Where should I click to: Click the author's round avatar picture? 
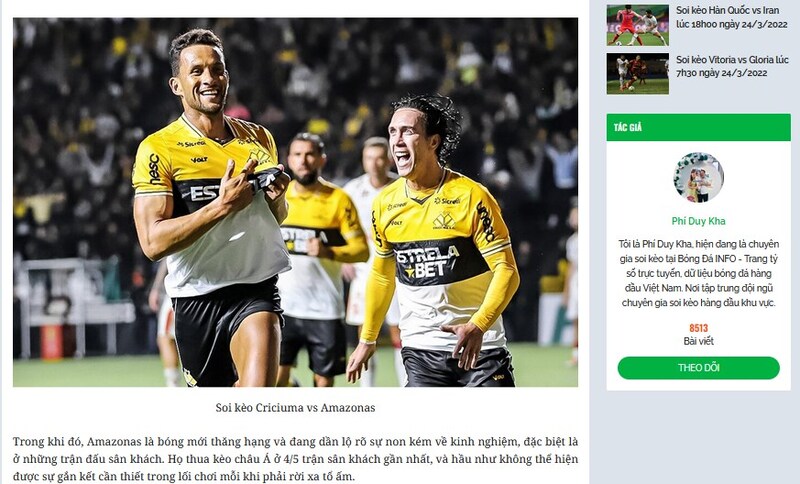click(x=698, y=177)
